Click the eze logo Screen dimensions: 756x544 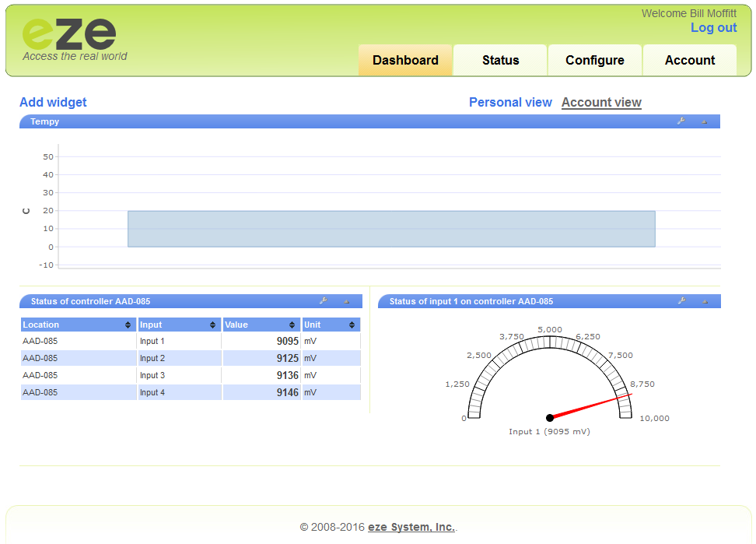[x=69, y=34]
